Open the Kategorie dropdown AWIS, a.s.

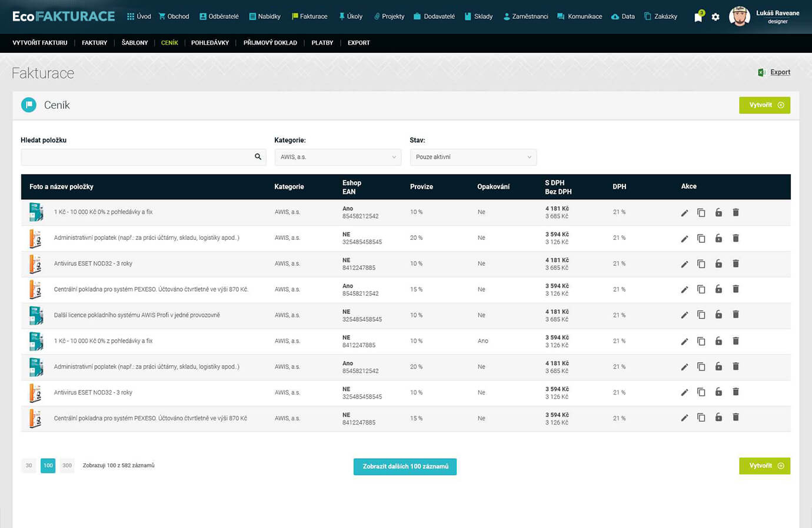pyautogui.click(x=338, y=157)
